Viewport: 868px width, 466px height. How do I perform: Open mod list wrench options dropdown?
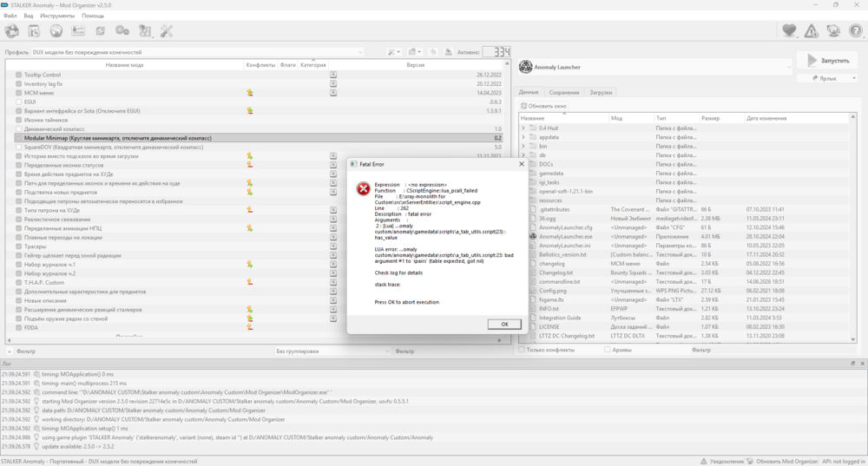(393, 52)
